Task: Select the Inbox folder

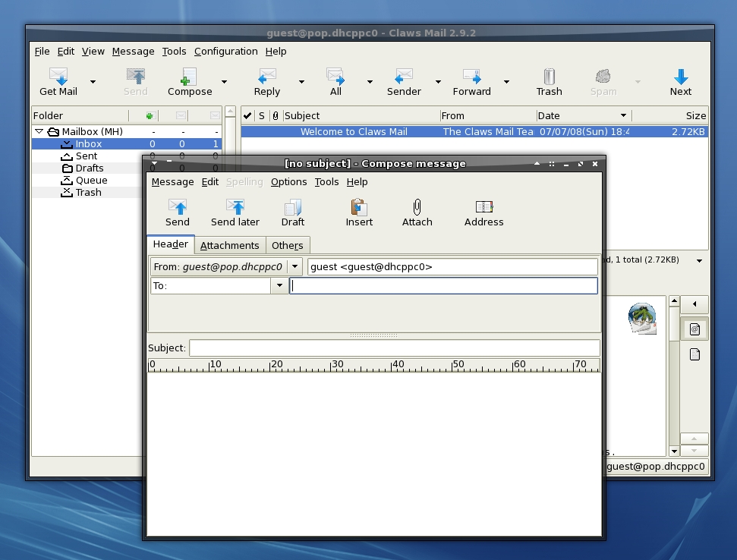Action: click(127, 143)
